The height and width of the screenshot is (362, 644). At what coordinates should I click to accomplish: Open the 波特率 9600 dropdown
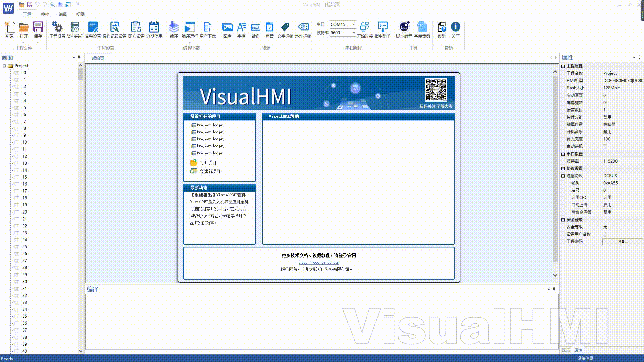tap(353, 33)
